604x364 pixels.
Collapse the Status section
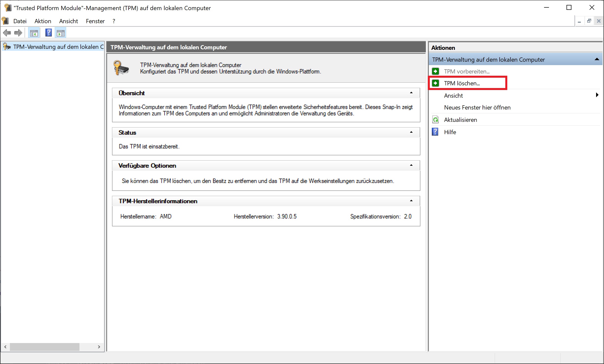(x=411, y=132)
